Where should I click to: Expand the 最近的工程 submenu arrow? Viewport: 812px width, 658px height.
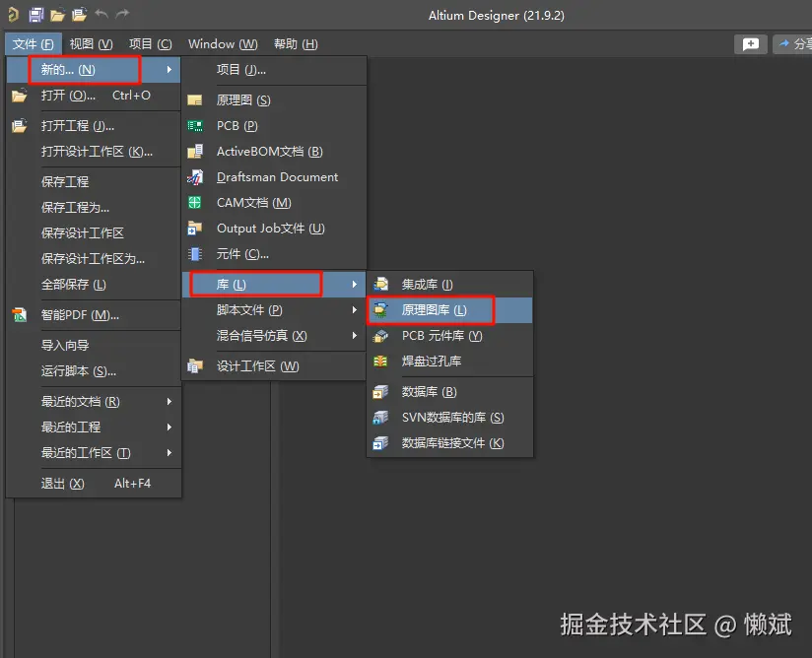(169, 428)
